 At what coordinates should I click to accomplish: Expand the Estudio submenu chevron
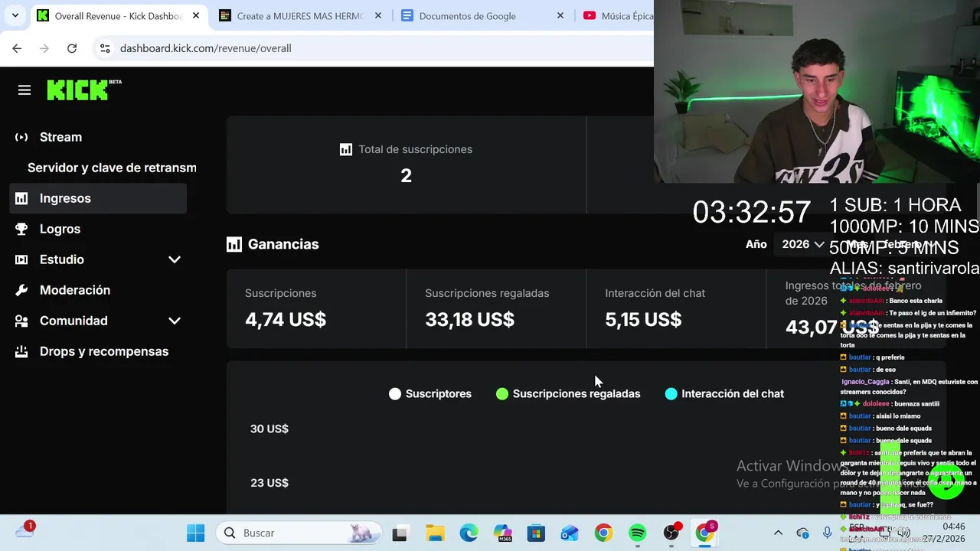pos(175,259)
